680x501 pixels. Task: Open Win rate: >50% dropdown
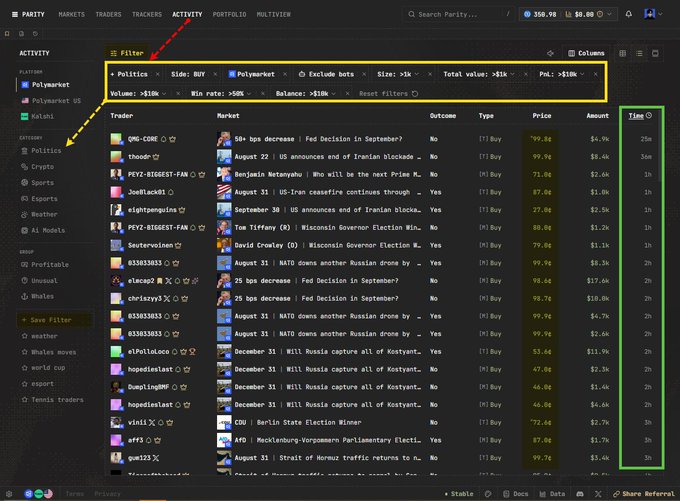tap(221, 93)
